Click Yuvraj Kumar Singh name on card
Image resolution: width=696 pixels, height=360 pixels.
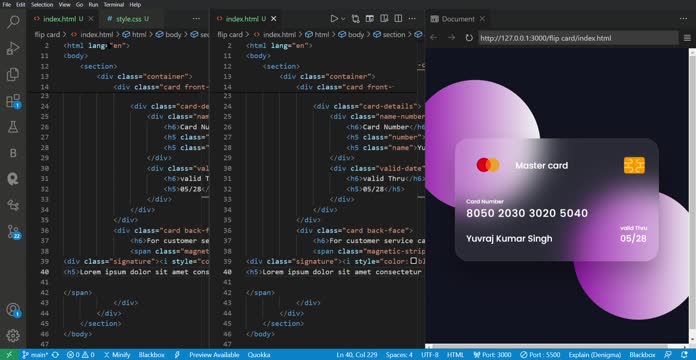(x=509, y=239)
